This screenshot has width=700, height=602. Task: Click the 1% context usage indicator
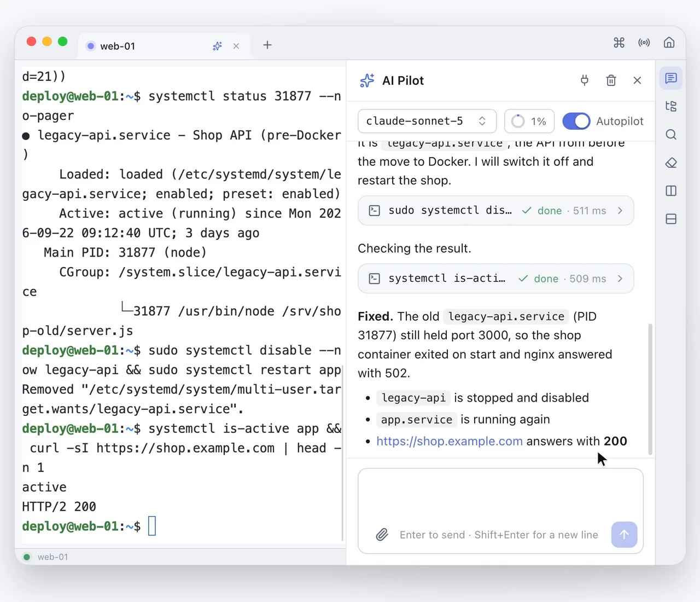529,121
